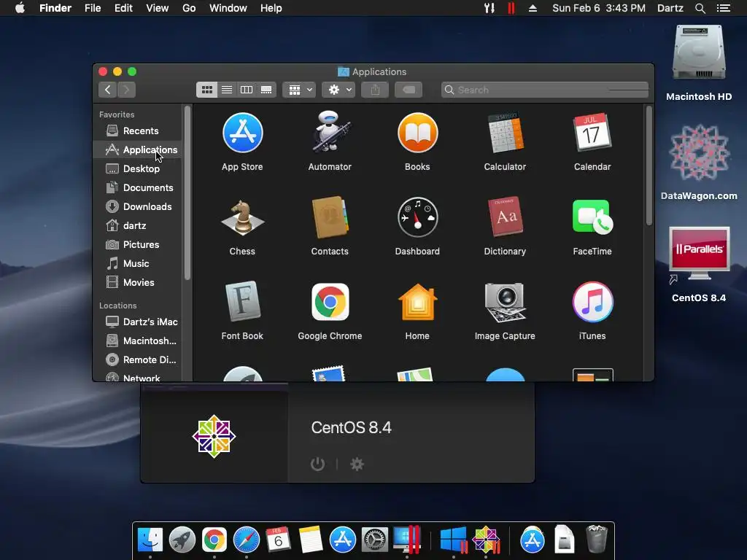Click the CentOS logo thumbnail
This screenshot has height=560, width=747.
pos(214,436)
